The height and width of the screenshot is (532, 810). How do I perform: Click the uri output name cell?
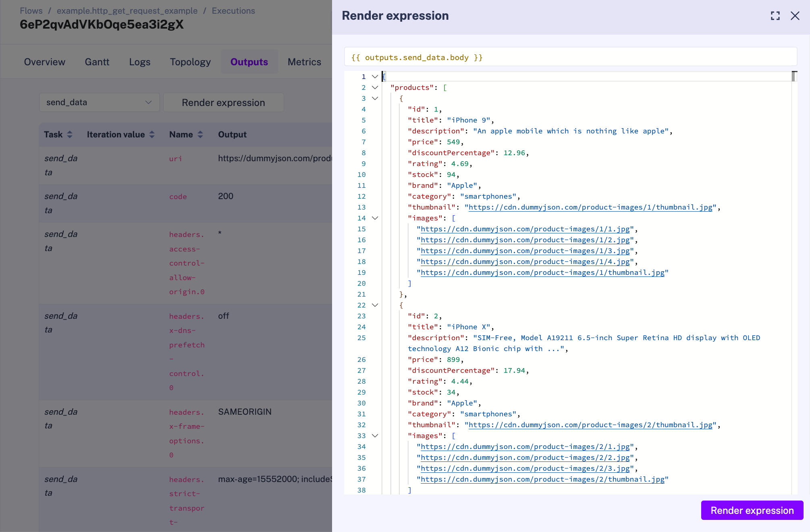tap(175, 159)
